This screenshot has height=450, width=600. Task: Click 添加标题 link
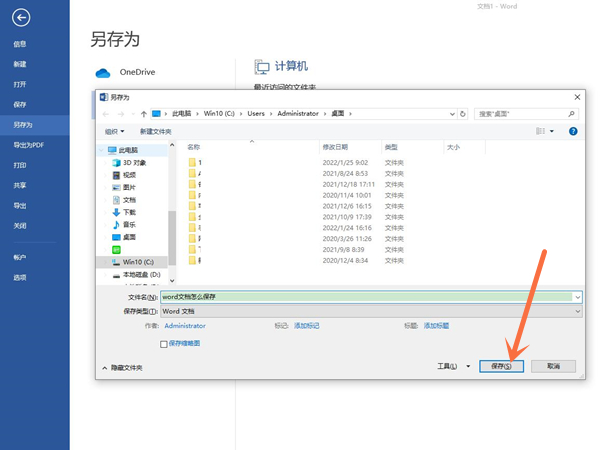click(x=436, y=326)
